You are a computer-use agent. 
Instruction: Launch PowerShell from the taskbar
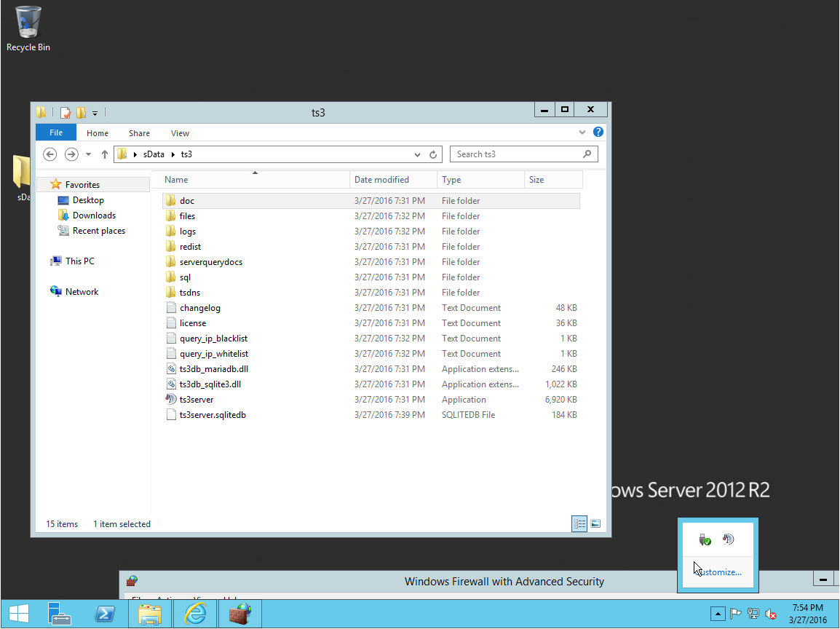click(105, 614)
